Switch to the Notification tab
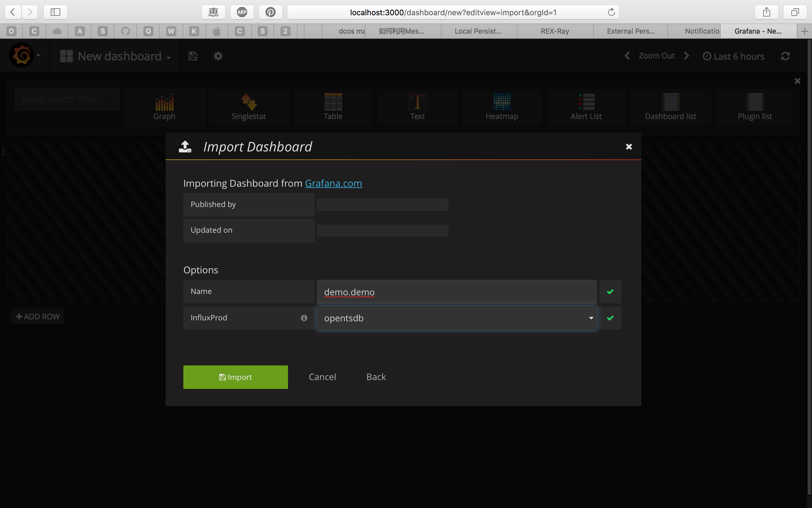 [694, 31]
